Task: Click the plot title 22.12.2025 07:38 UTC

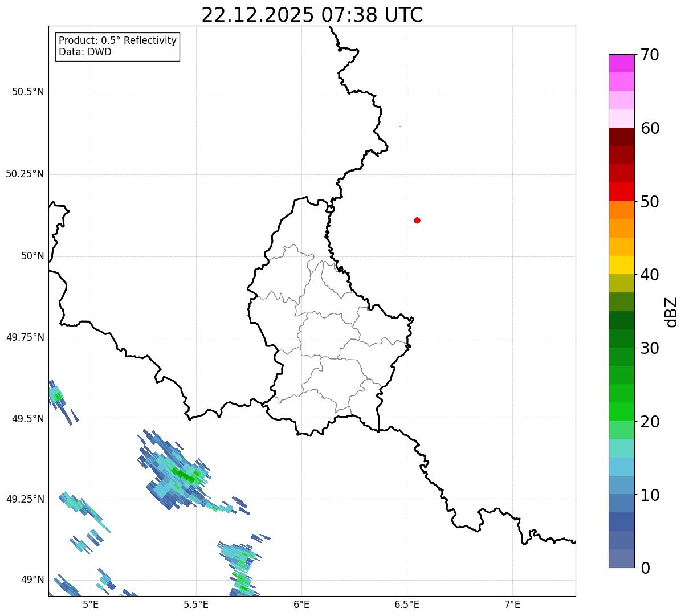Action: [x=312, y=15]
